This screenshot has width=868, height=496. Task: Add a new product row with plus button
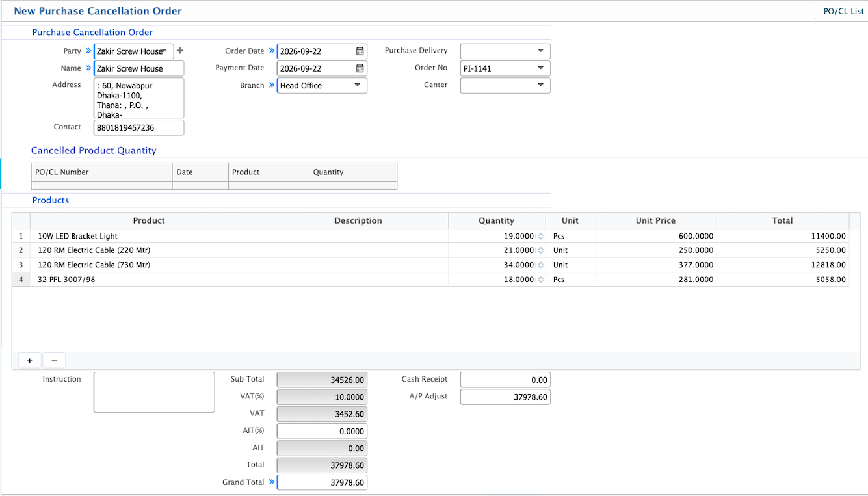(30, 361)
